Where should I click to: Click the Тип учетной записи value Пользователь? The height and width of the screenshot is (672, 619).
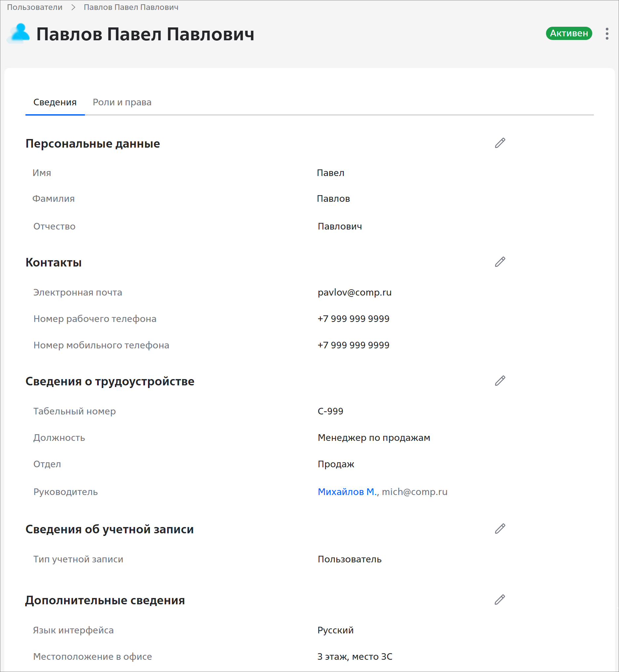(349, 559)
